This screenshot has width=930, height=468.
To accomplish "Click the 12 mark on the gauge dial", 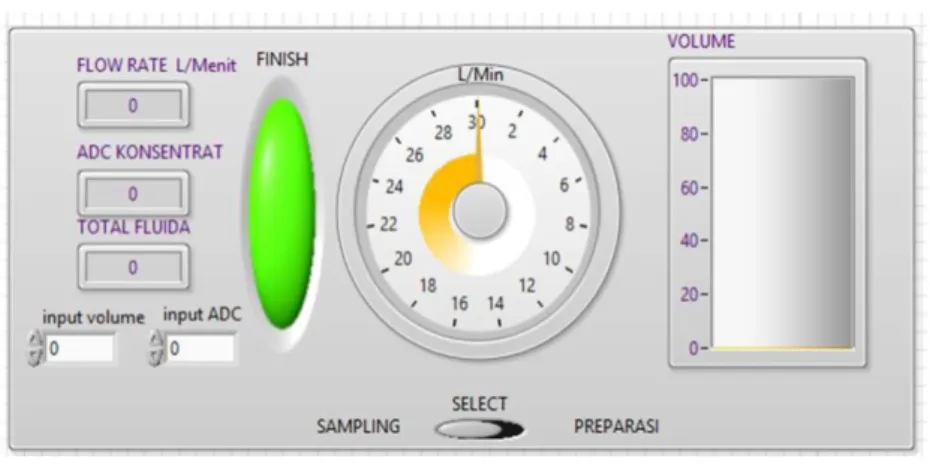I will click(x=527, y=286).
